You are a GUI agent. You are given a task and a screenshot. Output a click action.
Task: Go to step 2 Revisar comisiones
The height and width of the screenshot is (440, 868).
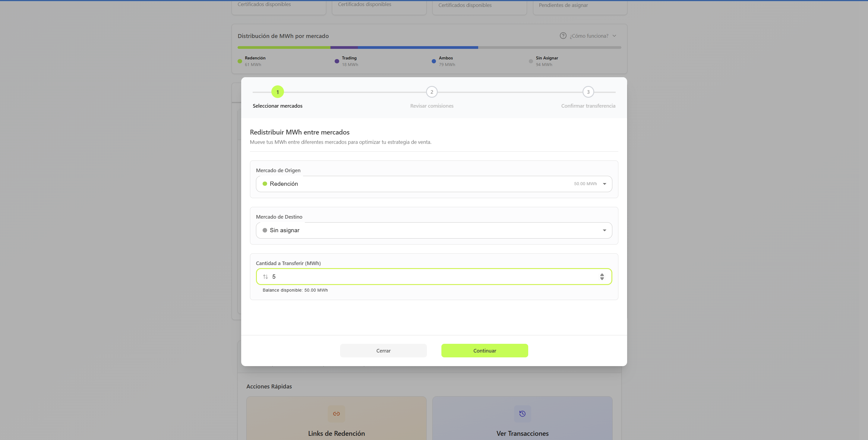click(x=432, y=92)
